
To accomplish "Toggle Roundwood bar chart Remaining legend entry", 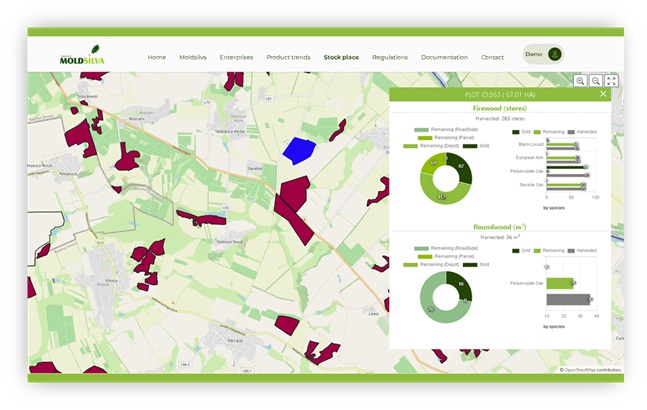I will [549, 251].
